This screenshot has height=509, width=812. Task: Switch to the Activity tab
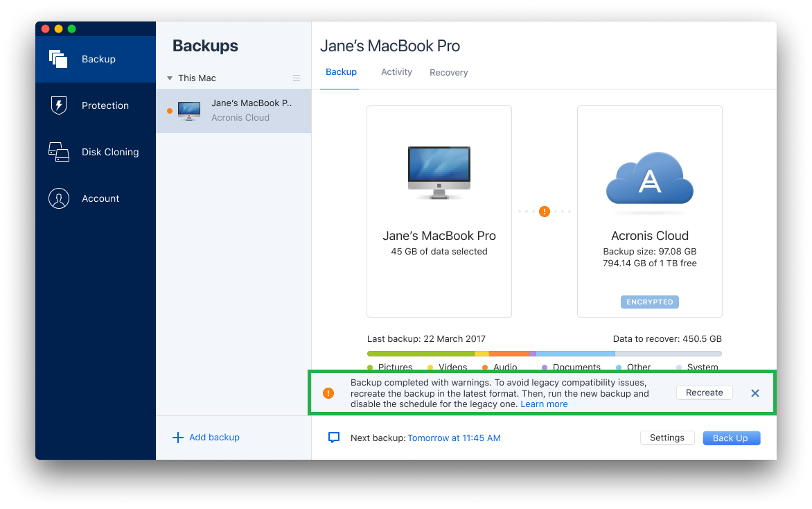[396, 71]
